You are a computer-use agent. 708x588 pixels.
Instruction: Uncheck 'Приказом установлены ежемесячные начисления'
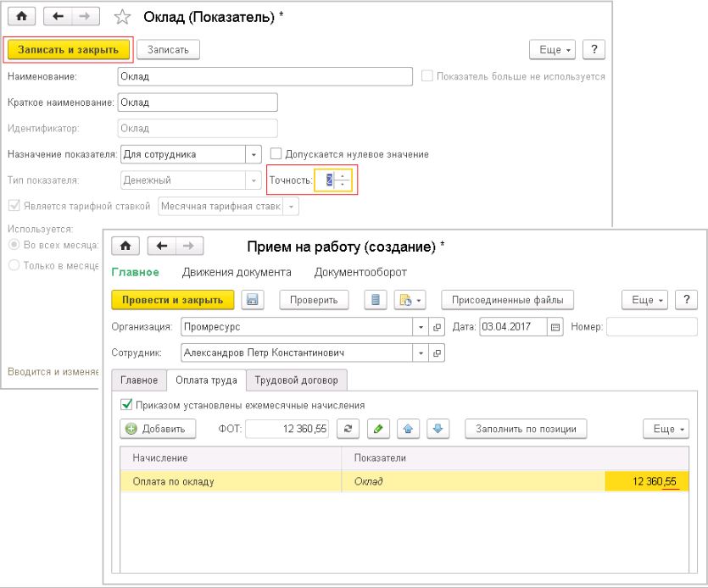(127, 405)
